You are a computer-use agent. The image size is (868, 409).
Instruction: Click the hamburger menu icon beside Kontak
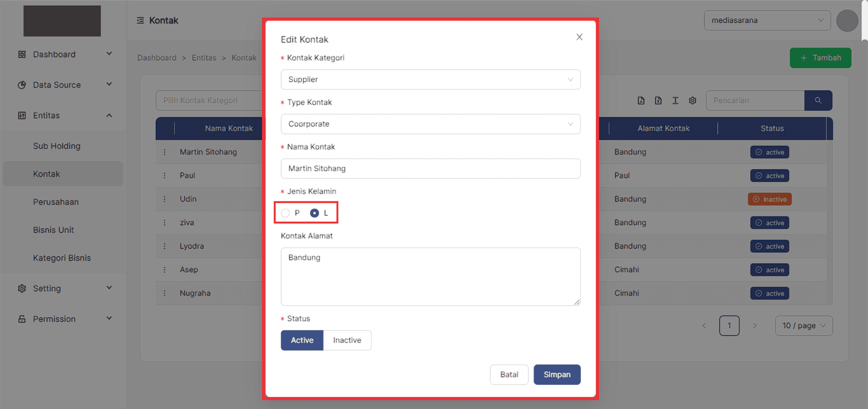coord(140,20)
